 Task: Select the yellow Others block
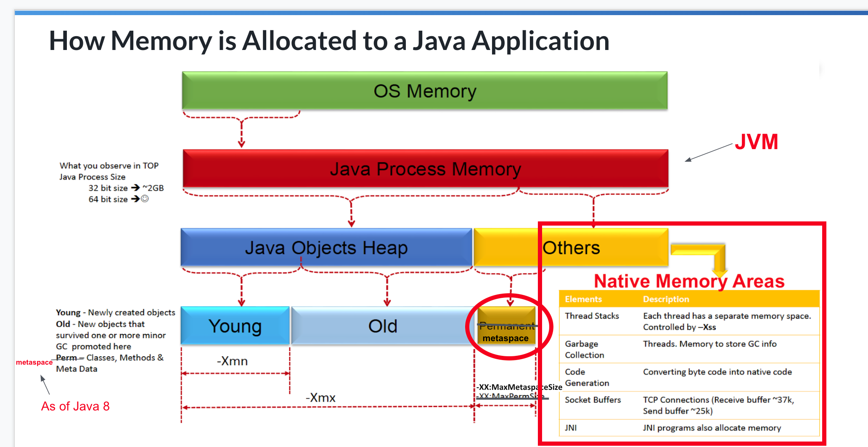(571, 247)
